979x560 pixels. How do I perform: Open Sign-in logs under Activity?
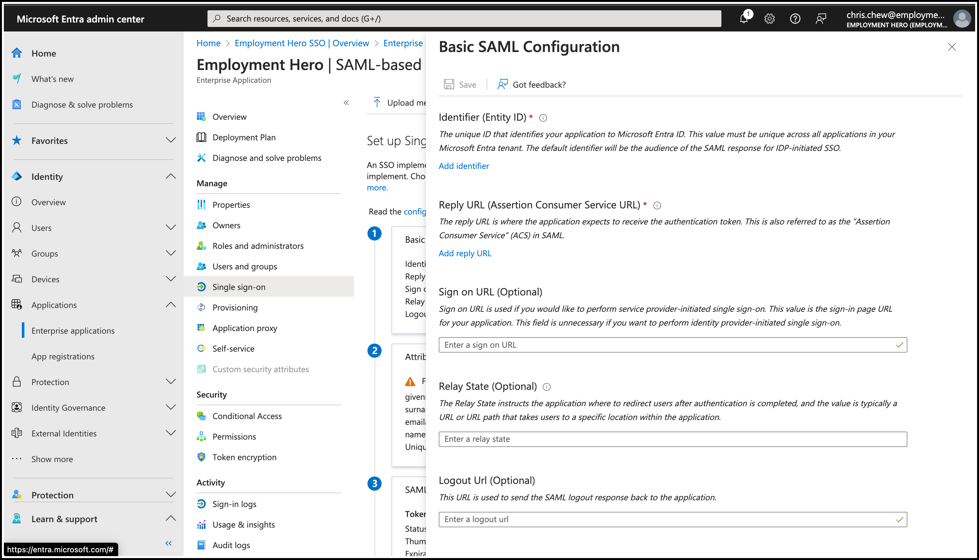click(x=234, y=503)
